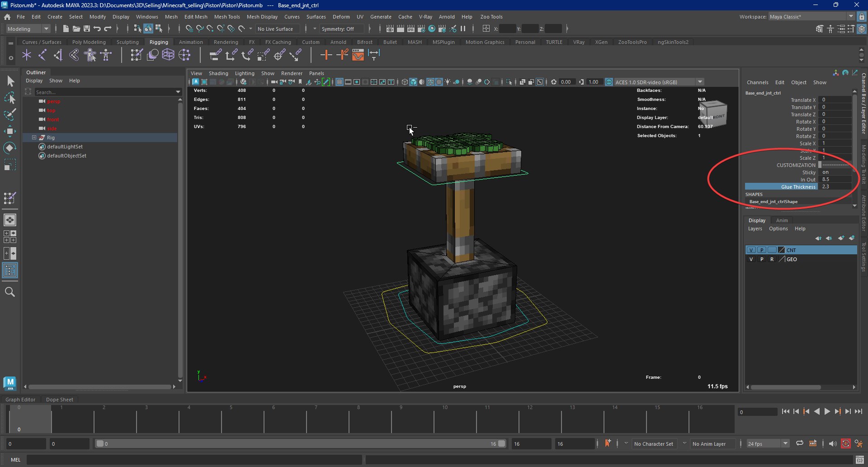This screenshot has height=467, width=868.
Task: Click the Snap to Grids icon
Action: point(189,29)
